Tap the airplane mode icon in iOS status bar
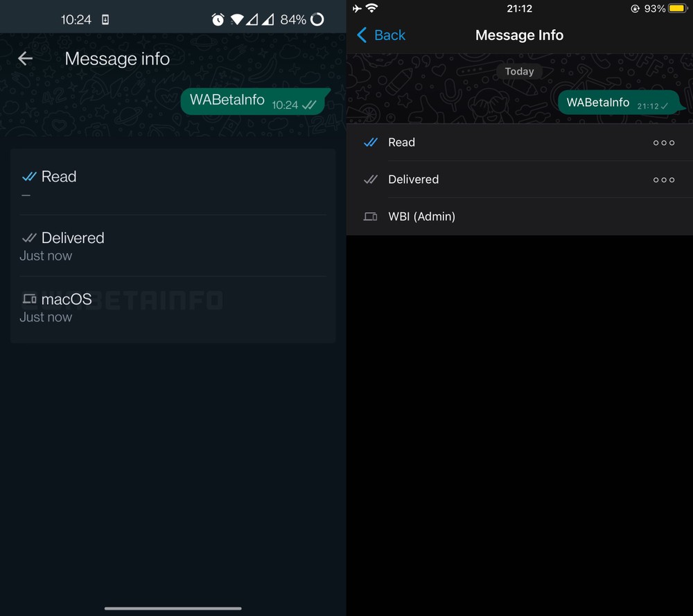 357,8
